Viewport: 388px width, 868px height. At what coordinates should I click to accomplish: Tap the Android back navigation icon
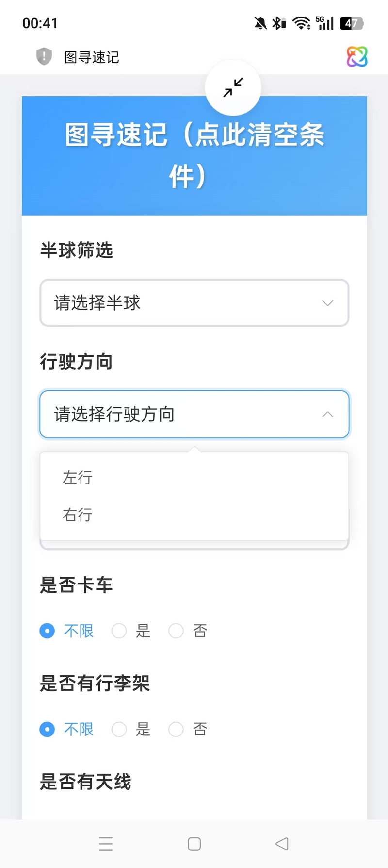point(282,844)
